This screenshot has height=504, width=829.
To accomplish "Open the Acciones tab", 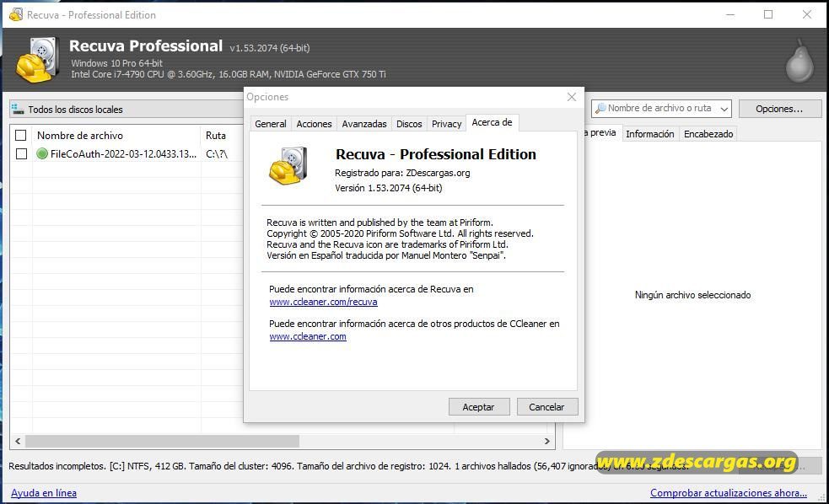I will coord(314,124).
